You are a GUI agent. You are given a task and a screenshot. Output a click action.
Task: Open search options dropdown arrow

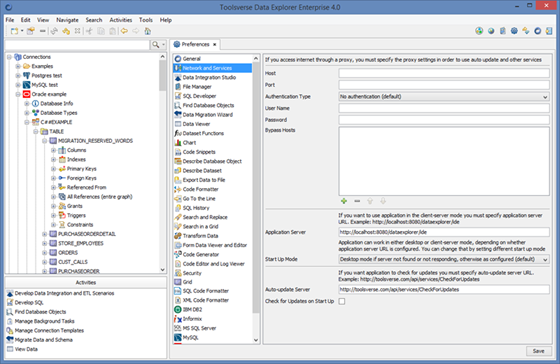(x=164, y=45)
